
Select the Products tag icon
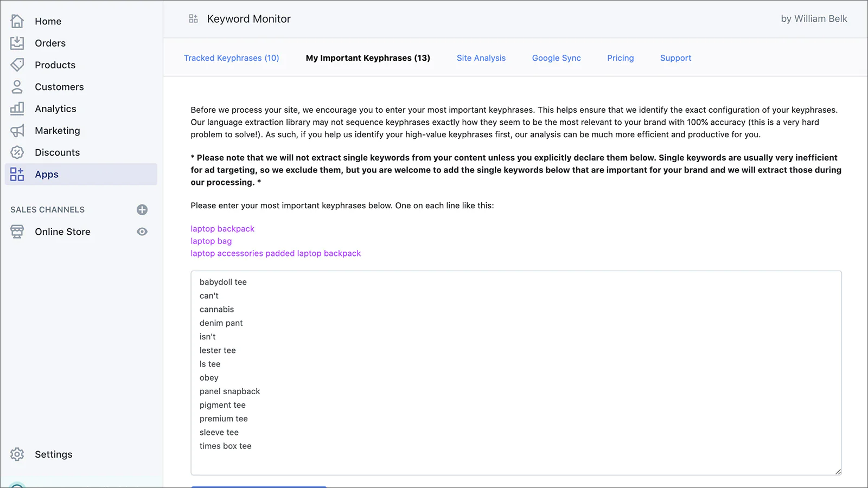17,65
